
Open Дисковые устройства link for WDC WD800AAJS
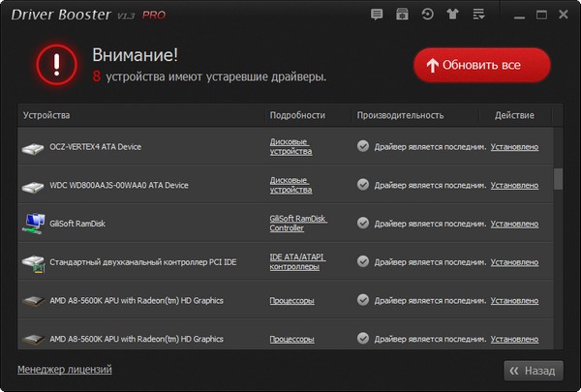[x=290, y=185]
